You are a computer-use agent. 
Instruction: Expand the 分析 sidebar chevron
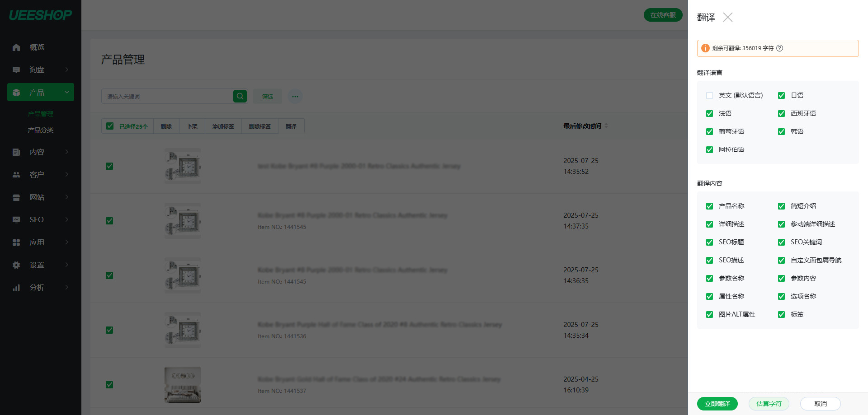click(x=66, y=287)
